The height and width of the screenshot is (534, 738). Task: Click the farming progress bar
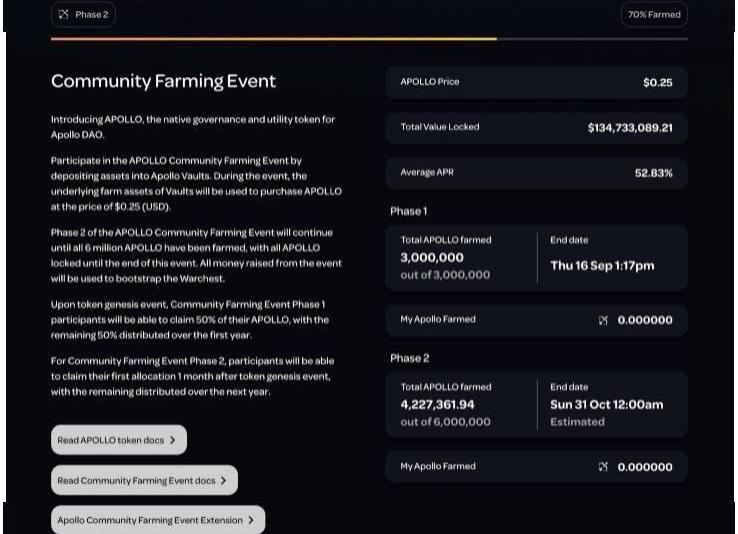(369, 39)
